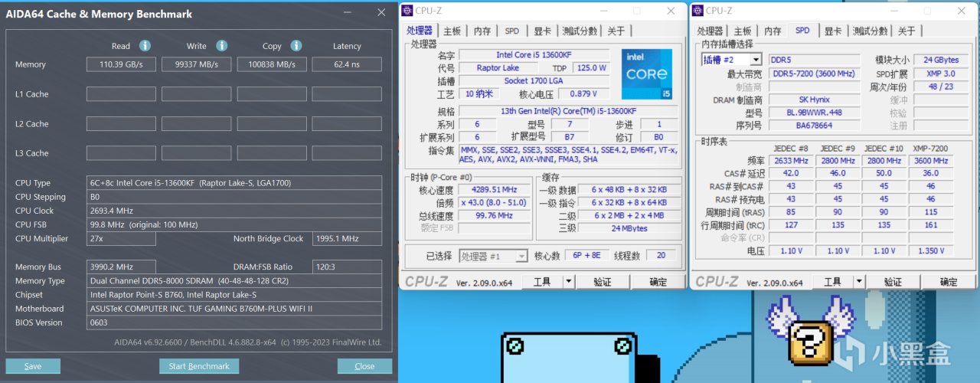Click the 核心电压 value 0.879 V
Viewport: 980px width, 383px height.
[x=584, y=94]
